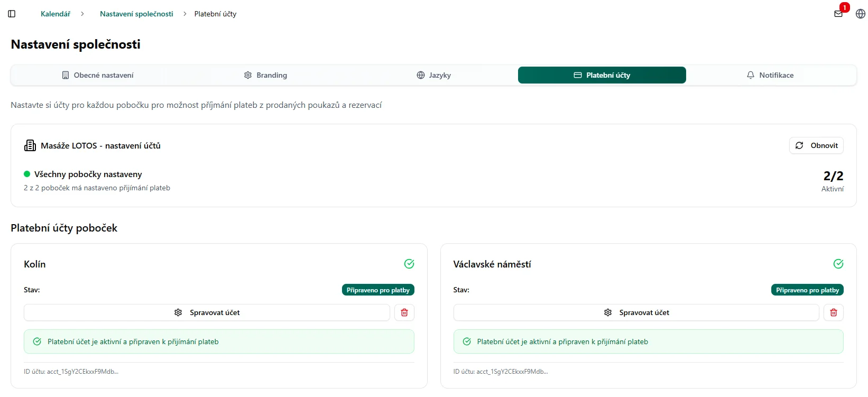This screenshot has width=868, height=397.
Task: Toggle the sidebar panel icon
Action: point(12,14)
